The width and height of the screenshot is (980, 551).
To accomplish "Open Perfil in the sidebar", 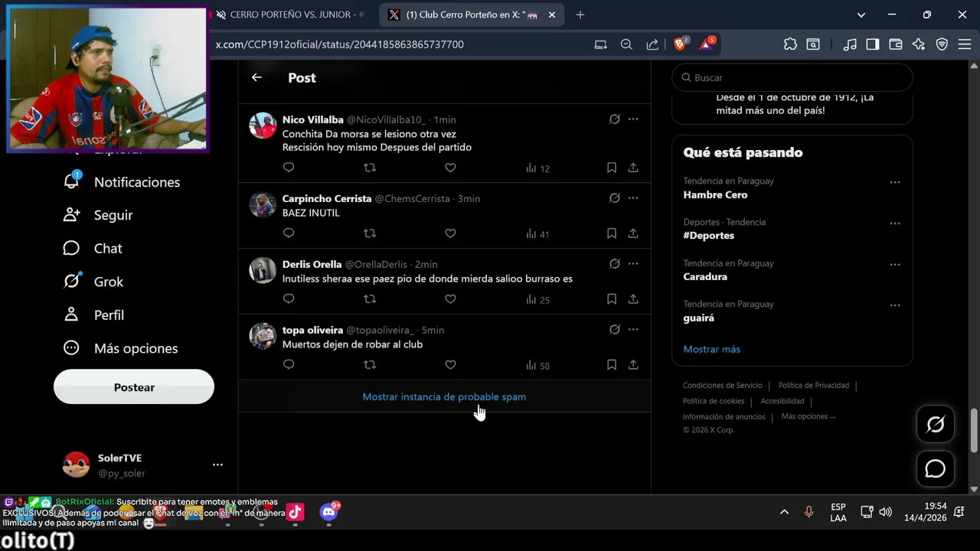I will tap(94, 315).
